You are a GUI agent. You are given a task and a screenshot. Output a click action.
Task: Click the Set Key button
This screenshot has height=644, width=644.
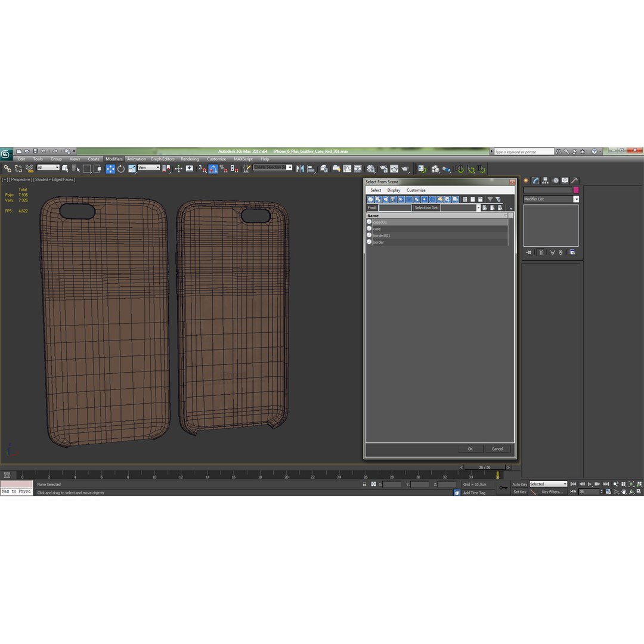[519, 492]
